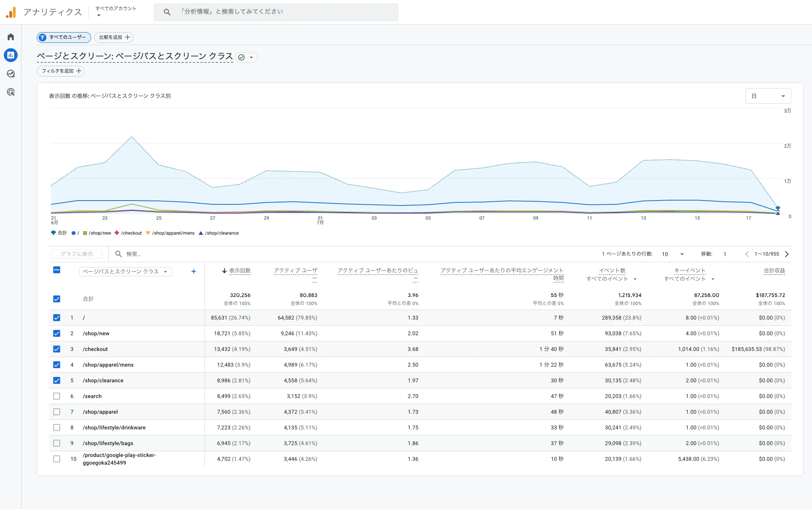Open the Advertising icon in sidebar

pyautogui.click(x=11, y=92)
